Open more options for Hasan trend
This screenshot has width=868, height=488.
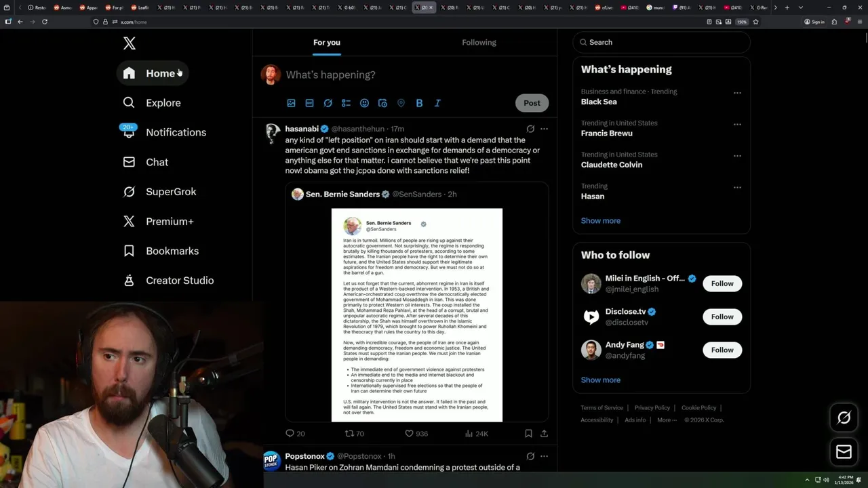click(737, 188)
